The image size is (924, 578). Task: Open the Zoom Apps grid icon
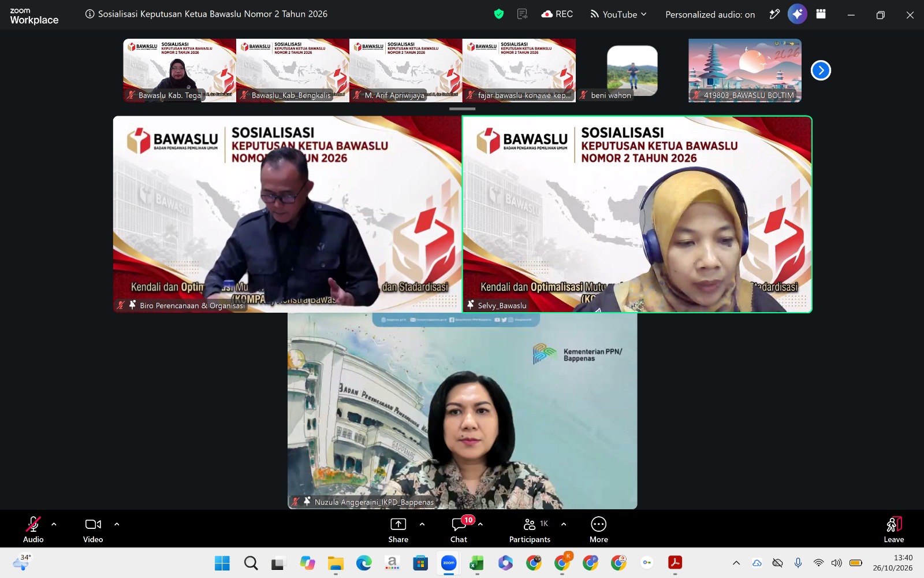point(821,14)
